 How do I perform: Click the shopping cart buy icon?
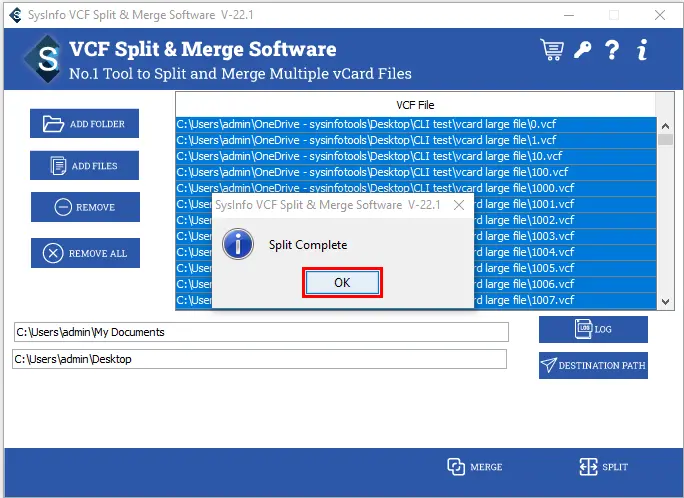click(551, 49)
